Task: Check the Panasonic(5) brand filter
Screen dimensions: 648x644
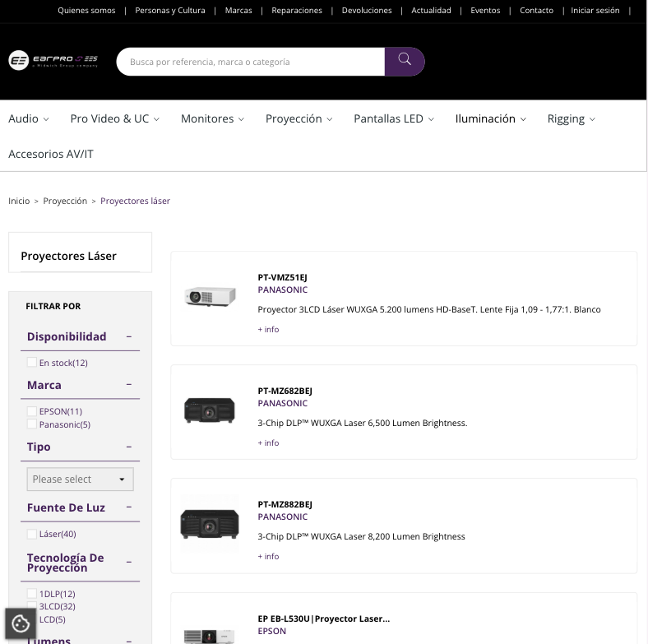Action: click(x=32, y=424)
